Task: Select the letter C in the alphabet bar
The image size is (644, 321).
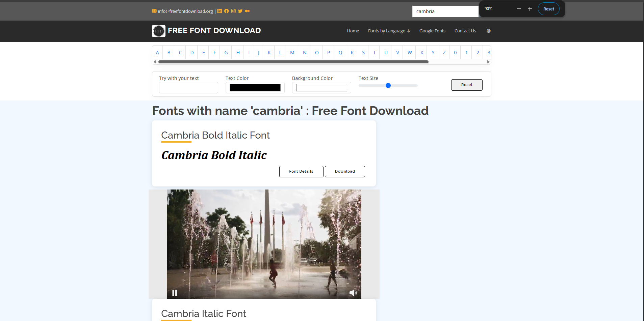Action: tap(180, 53)
